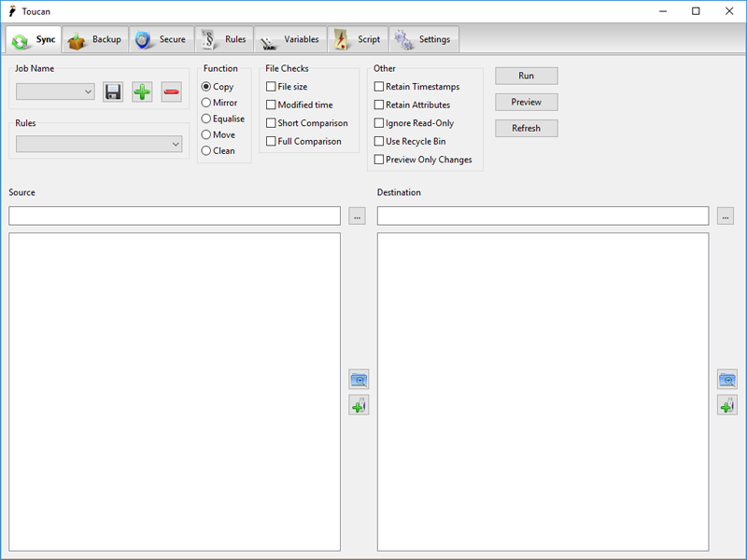The image size is (747, 560).
Task: Browse for the source folder
Action: [x=358, y=217]
